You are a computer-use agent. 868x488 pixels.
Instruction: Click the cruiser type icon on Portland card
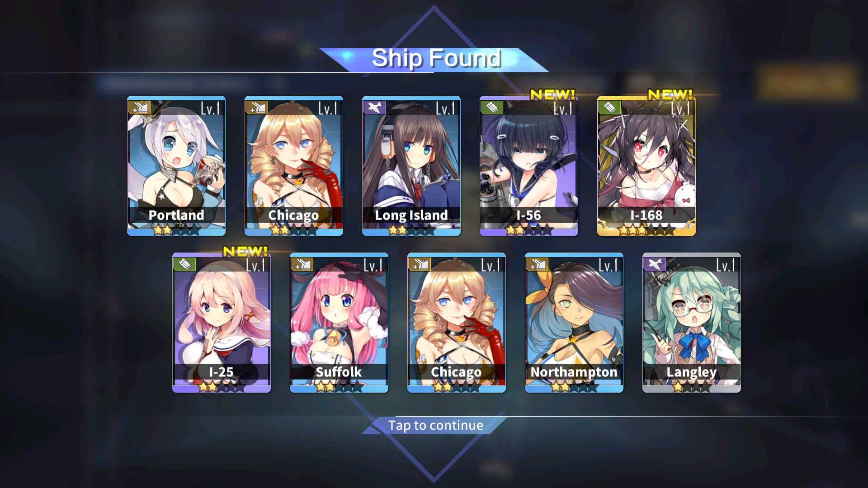139,108
